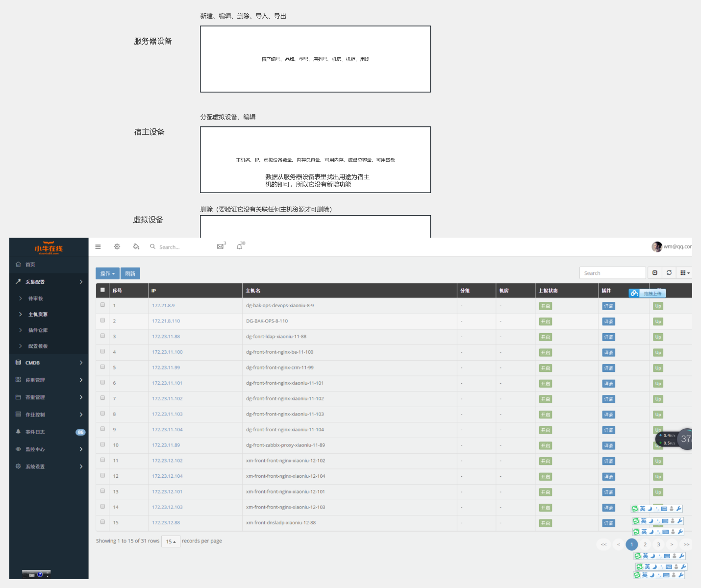Click the paint bucket theme icon
Image resolution: width=701 pixels, height=588 pixels.
(x=136, y=247)
